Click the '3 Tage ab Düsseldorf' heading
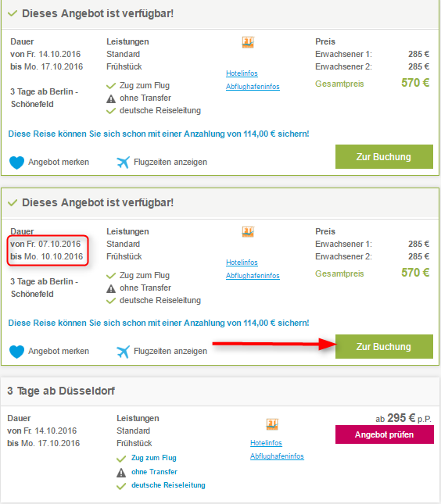The width and height of the screenshot is (441, 504). coord(61,391)
